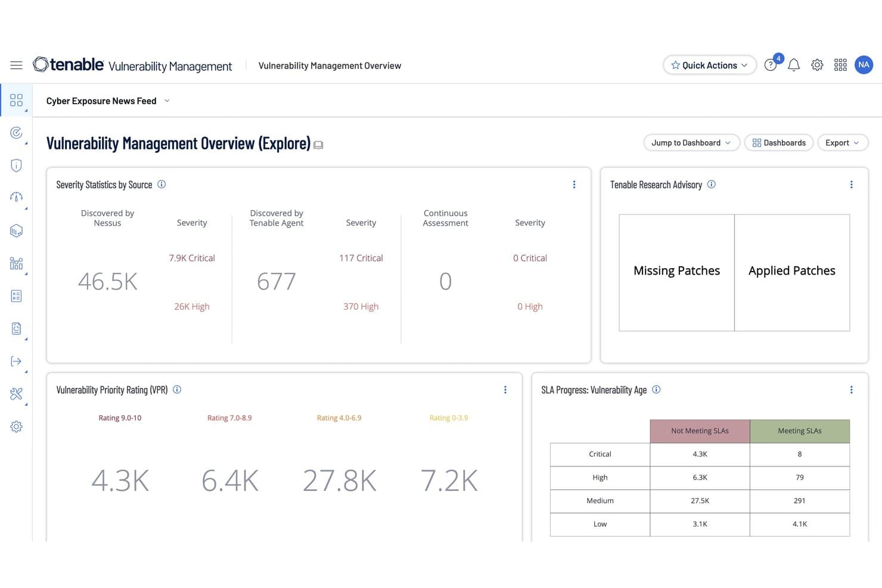Show info for Severity Statistics by Source
This screenshot has width=882, height=588.
point(162,185)
